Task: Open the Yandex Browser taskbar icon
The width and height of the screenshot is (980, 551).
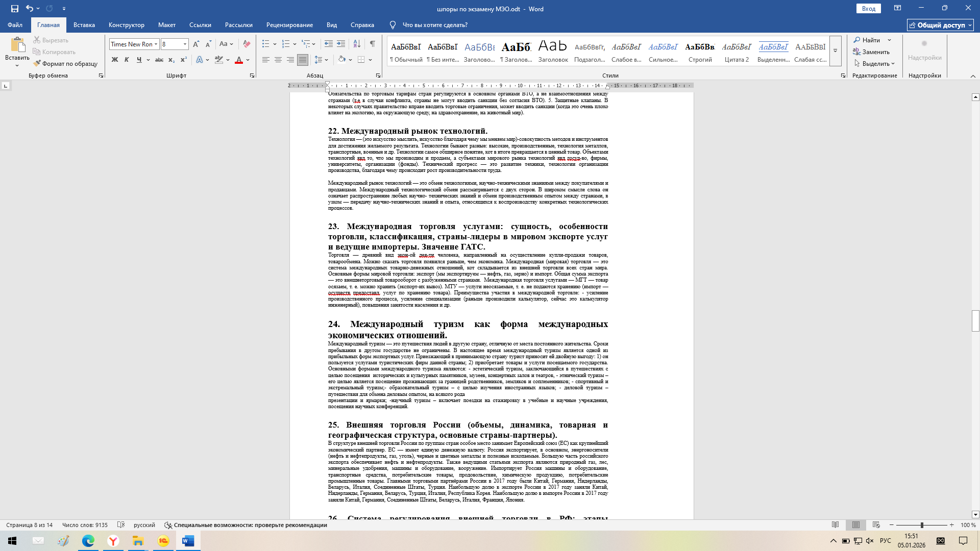Action: click(113, 541)
